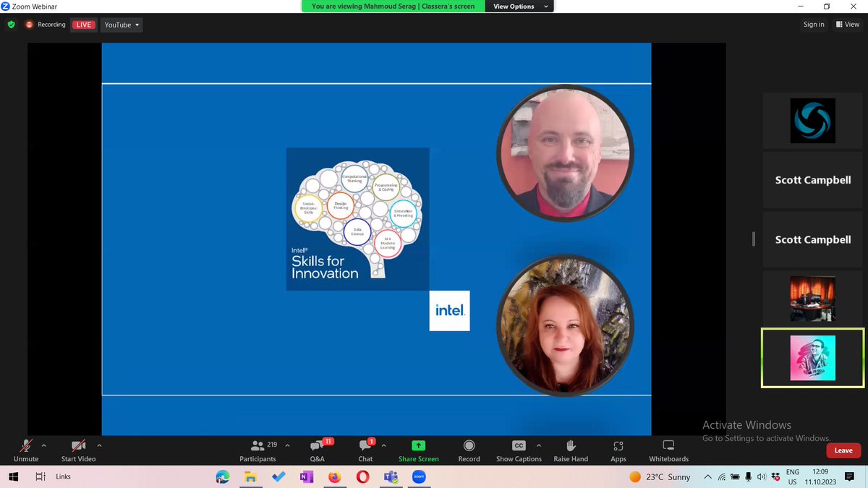
Task: Switch the ENG US input language
Action: pos(793,477)
